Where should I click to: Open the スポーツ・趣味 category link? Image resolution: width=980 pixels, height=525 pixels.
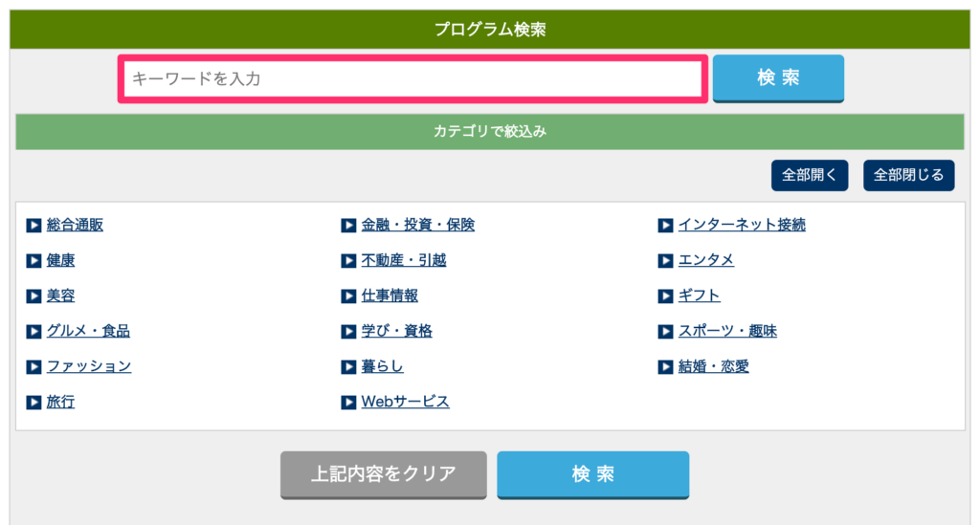click(x=727, y=332)
